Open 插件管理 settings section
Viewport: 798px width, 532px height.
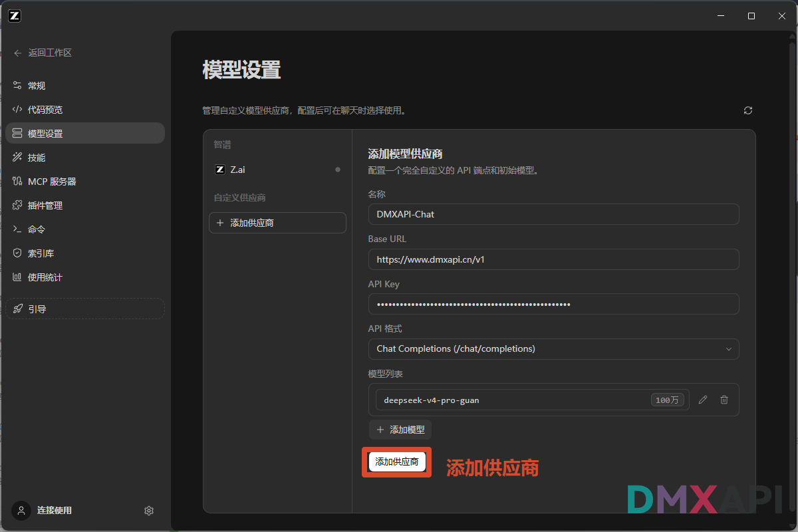(x=84, y=205)
